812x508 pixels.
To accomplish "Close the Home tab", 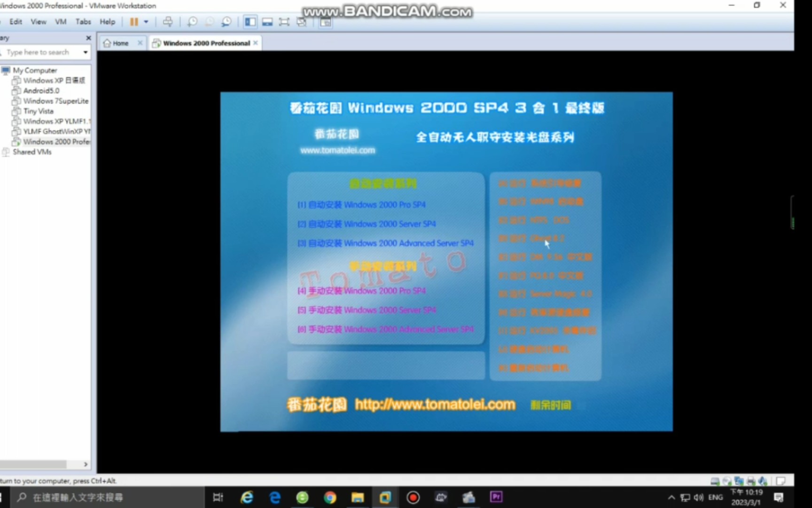I will 140,43.
